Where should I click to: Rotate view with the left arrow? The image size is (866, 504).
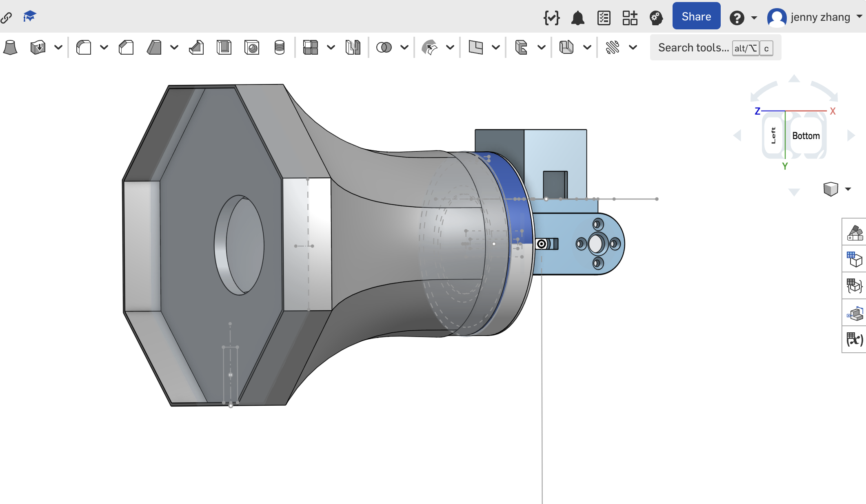737,135
